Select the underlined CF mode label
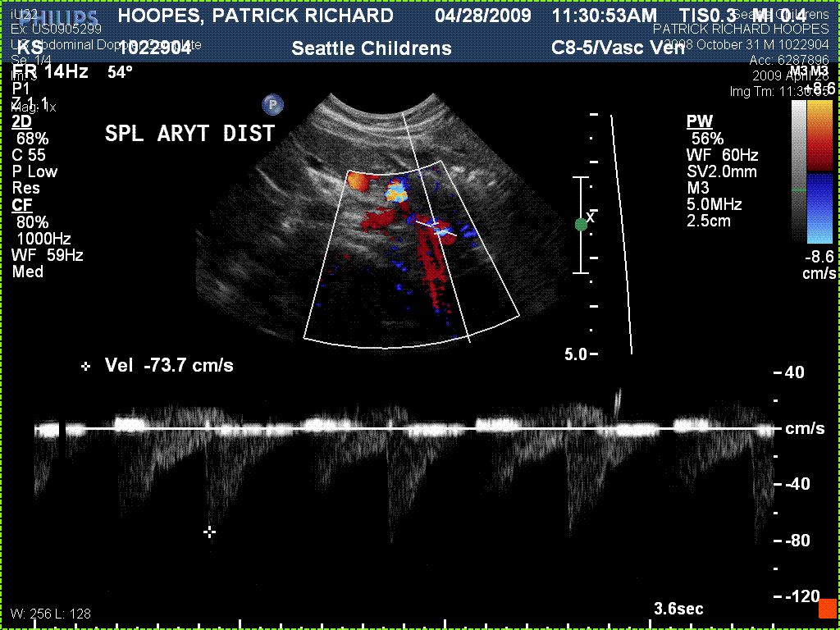840x630 pixels. (21, 205)
